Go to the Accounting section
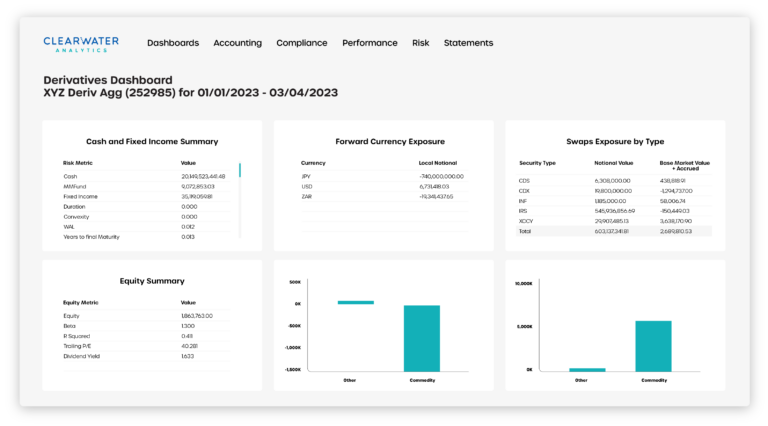 click(x=237, y=43)
